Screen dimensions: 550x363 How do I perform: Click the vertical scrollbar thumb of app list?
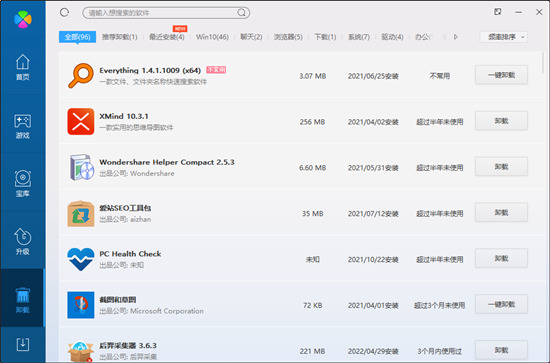click(543, 63)
